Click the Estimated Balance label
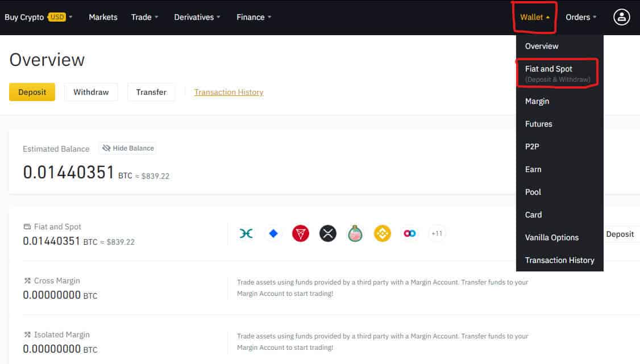 coord(56,149)
